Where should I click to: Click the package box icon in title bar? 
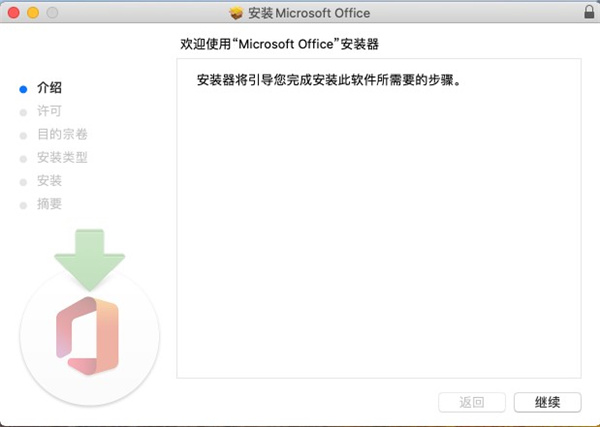(x=236, y=13)
